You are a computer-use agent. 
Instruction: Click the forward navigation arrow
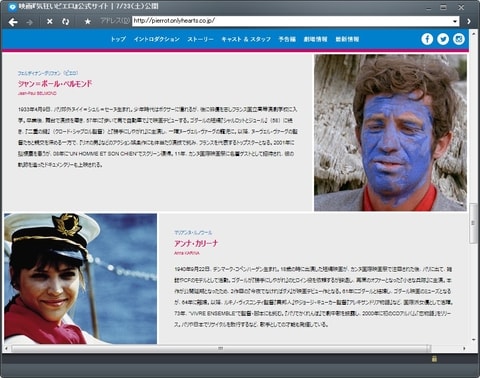30,22
